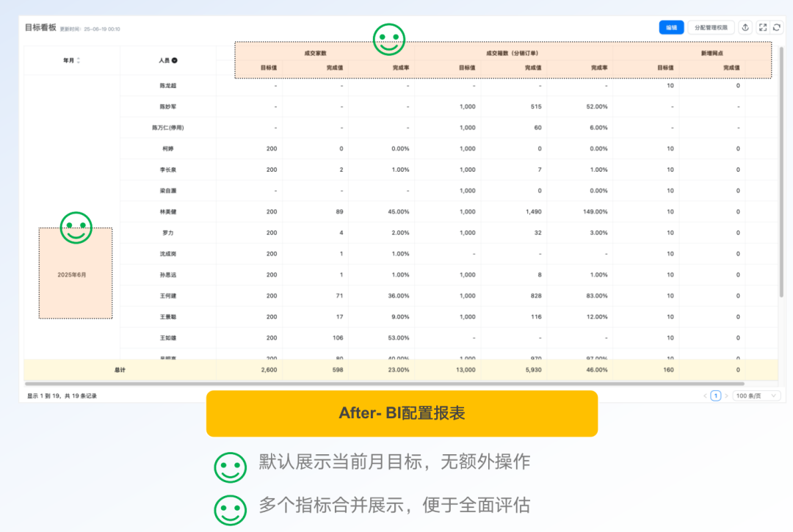Refresh the 目标看板 data
The image size is (793, 532).
777,27
